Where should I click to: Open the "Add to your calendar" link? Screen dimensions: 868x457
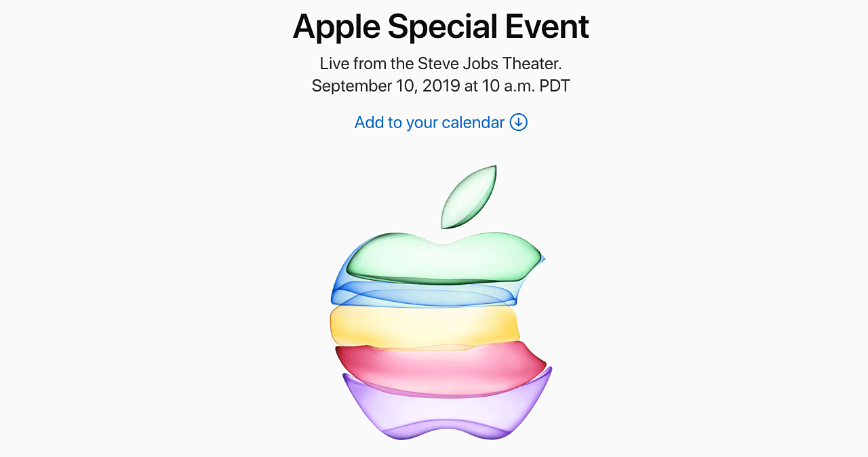(x=429, y=122)
